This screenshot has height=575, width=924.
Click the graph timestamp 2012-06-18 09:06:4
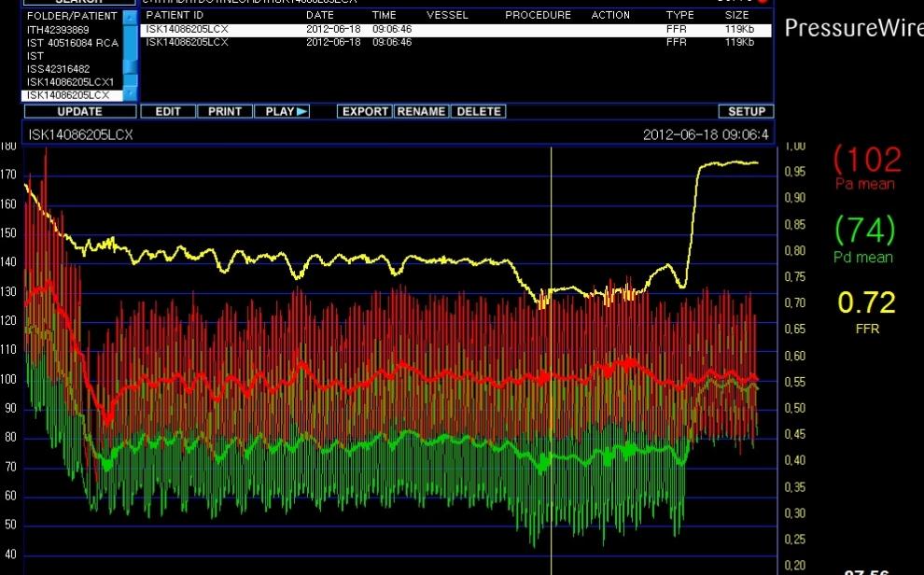[706, 135]
